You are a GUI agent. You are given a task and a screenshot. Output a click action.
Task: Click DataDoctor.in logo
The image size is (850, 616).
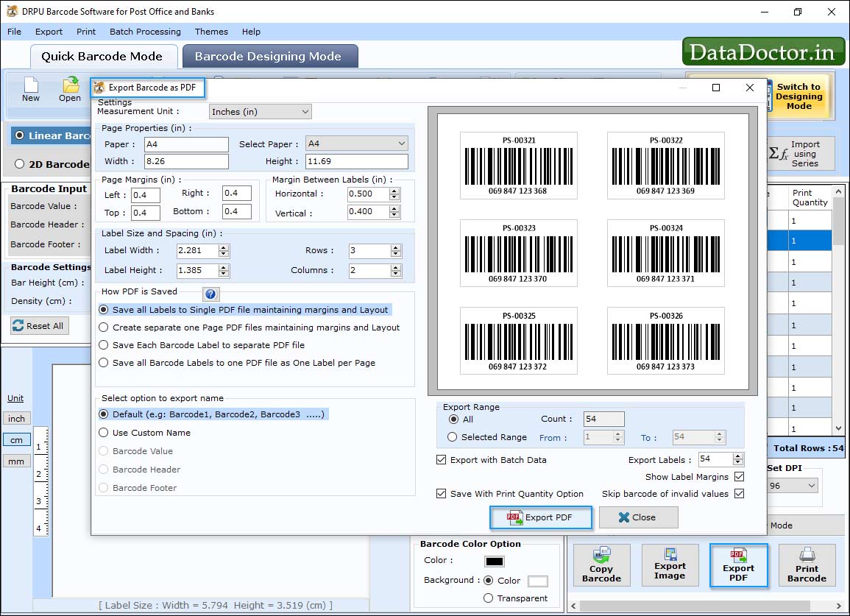762,52
